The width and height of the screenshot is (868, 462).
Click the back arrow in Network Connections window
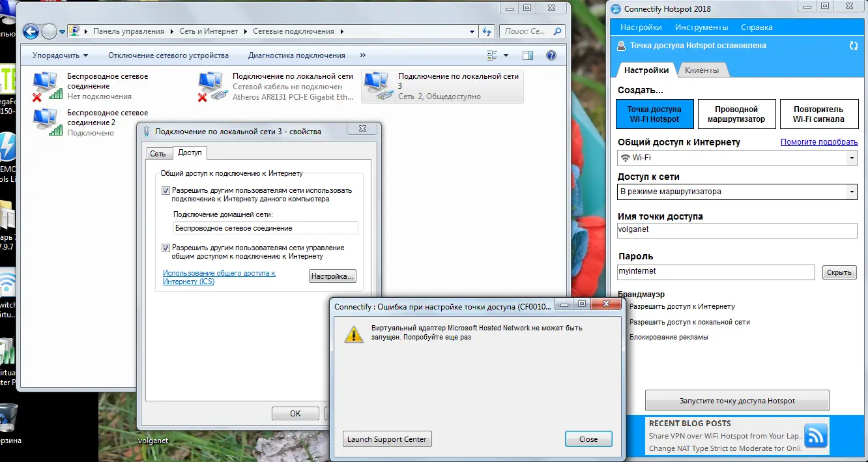point(30,31)
